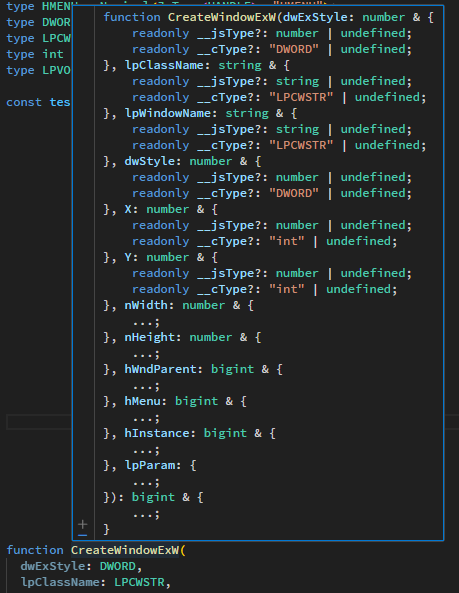This screenshot has height=593, width=459.
Task: Click the hMenu parameter in the hover popup
Action: (143, 401)
